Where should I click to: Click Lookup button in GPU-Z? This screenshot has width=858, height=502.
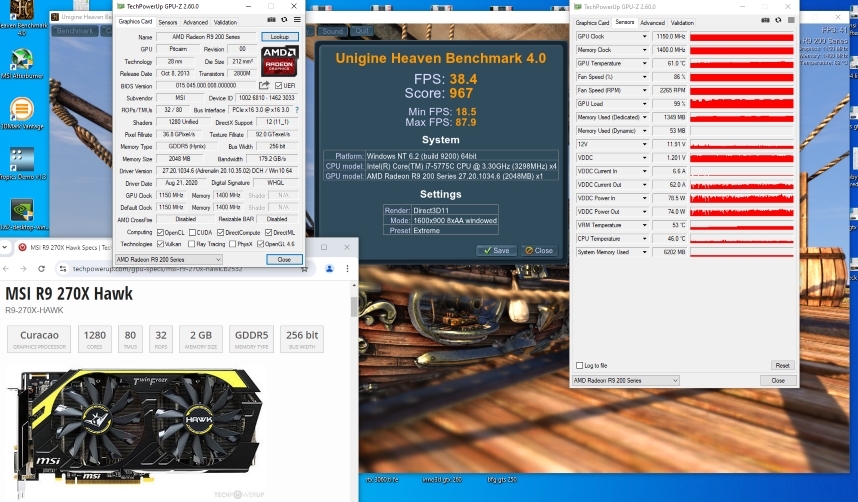click(x=280, y=37)
